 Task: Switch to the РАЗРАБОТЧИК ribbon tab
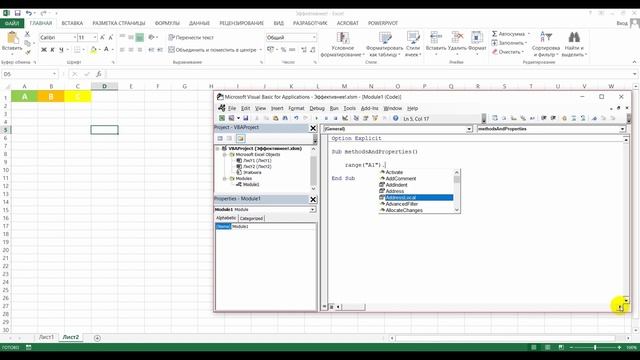point(310,23)
